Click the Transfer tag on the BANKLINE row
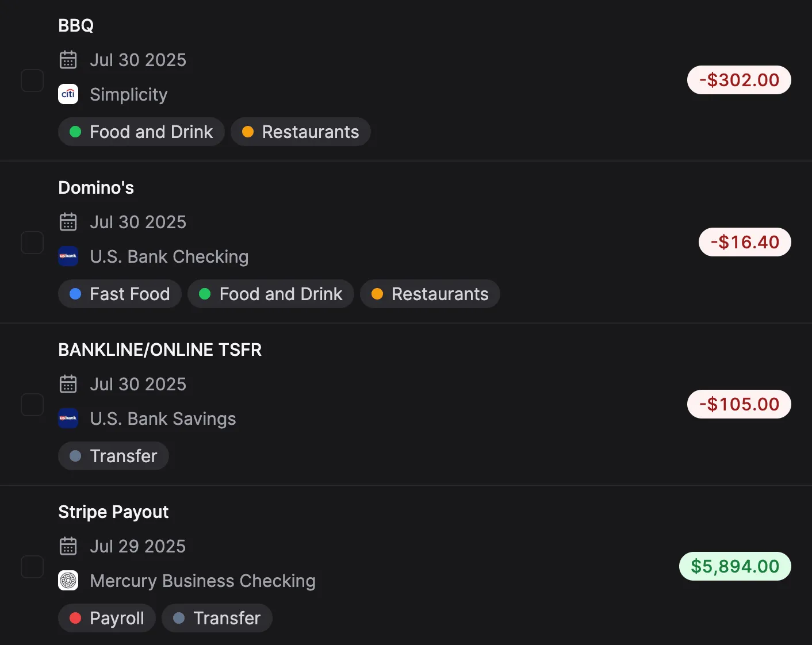The height and width of the screenshot is (645, 812). click(x=113, y=455)
